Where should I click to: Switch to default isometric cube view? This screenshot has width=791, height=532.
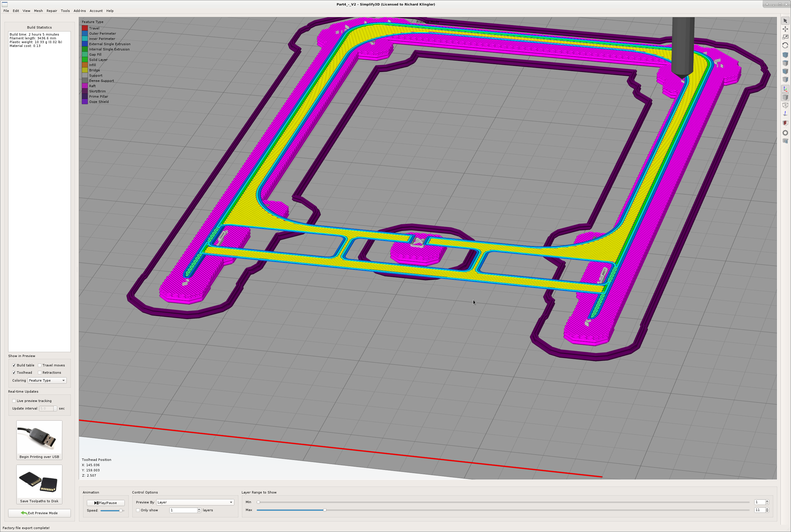coord(785,55)
